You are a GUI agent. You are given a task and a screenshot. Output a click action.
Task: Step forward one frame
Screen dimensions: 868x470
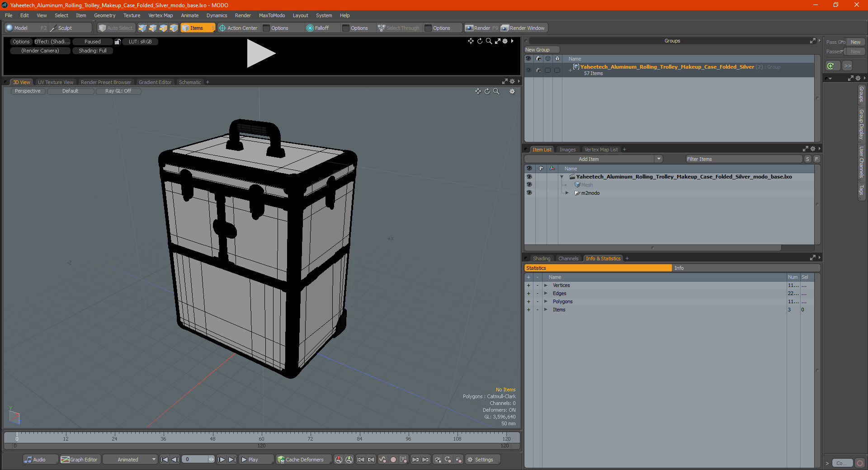(x=221, y=460)
